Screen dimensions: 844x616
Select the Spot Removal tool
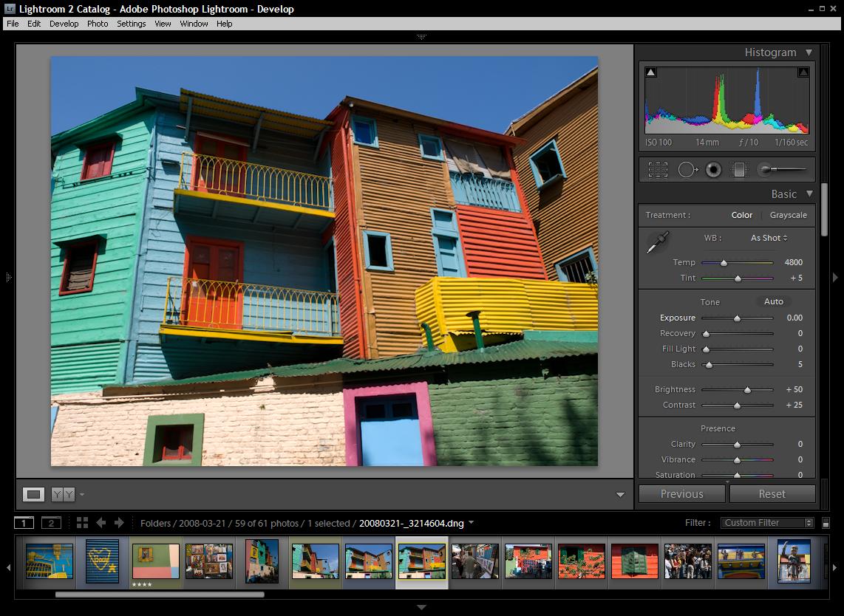[x=687, y=170]
